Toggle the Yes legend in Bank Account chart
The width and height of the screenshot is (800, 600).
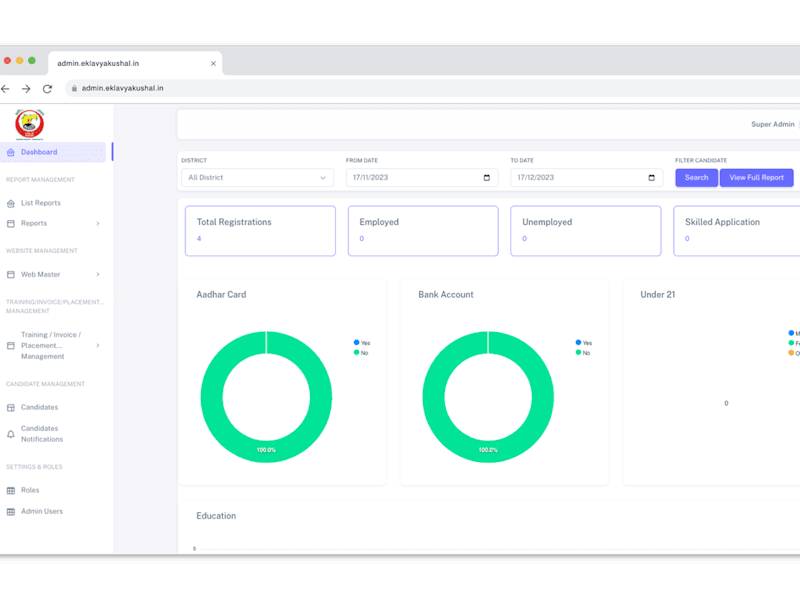(584, 343)
